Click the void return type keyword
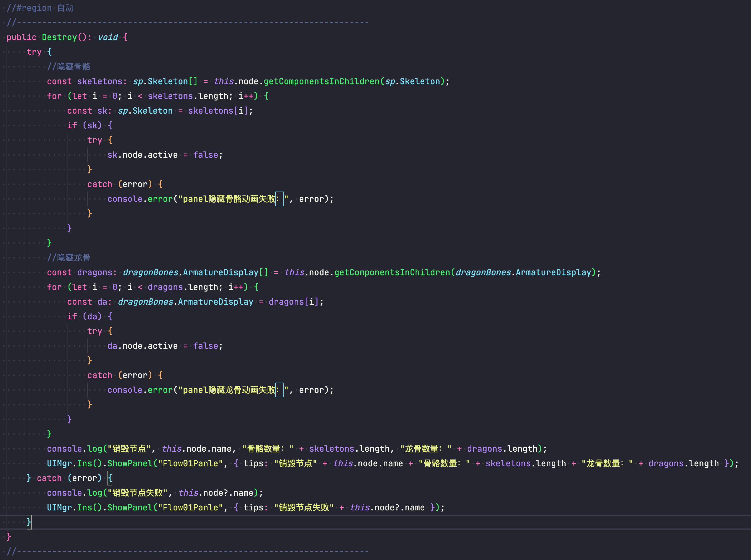Viewport: 751px width, 560px height. click(107, 37)
